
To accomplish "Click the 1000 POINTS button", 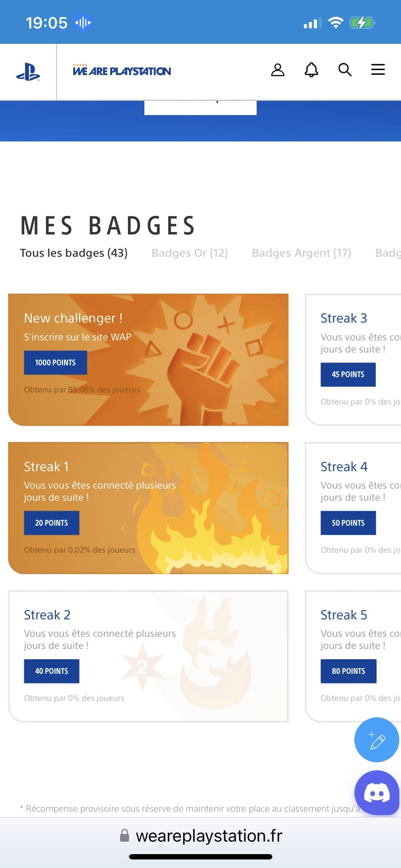I will (55, 363).
